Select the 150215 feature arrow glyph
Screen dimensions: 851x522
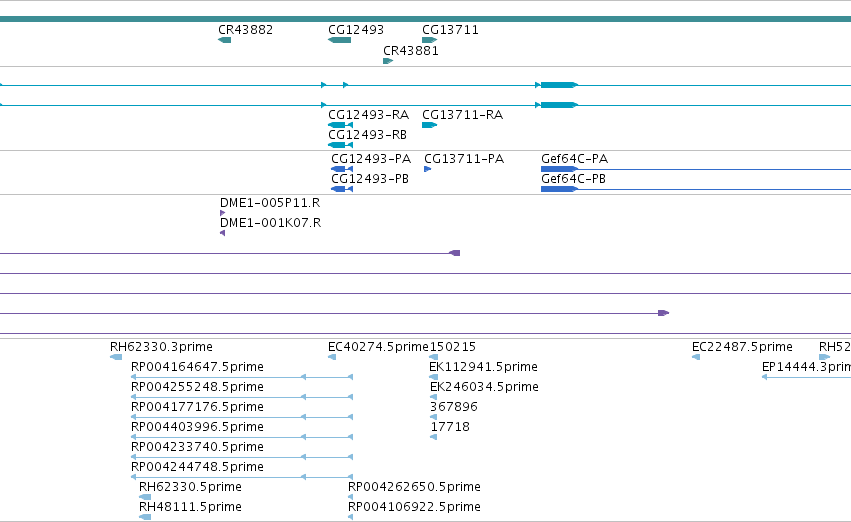click(x=433, y=357)
